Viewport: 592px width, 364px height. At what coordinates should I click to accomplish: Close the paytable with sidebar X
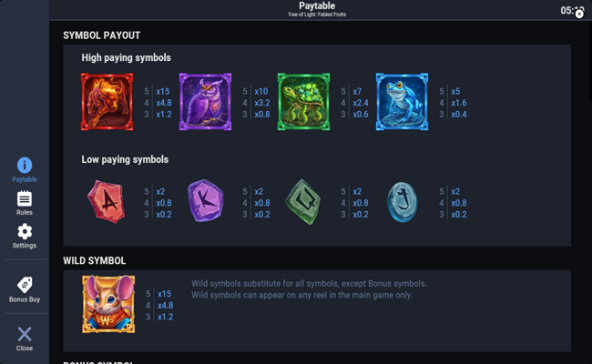click(x=25, y=334)
